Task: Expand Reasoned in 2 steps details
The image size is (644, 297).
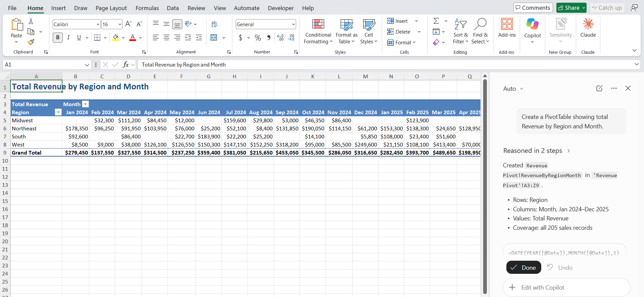Action: click(537, 151)
